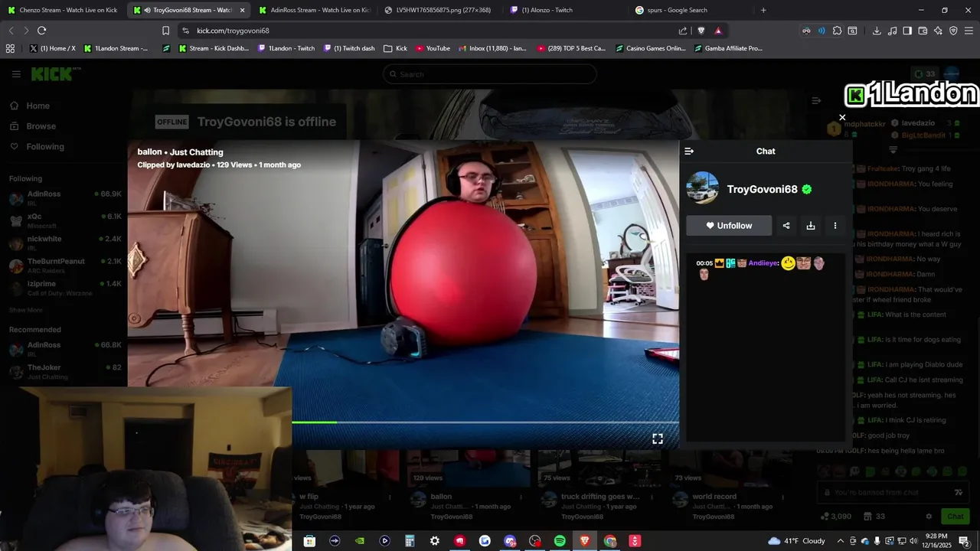This screenshot has width=980, height=551.
Task: Open Gamba Affiliate Pro bookmark
Action: (728, 48)
